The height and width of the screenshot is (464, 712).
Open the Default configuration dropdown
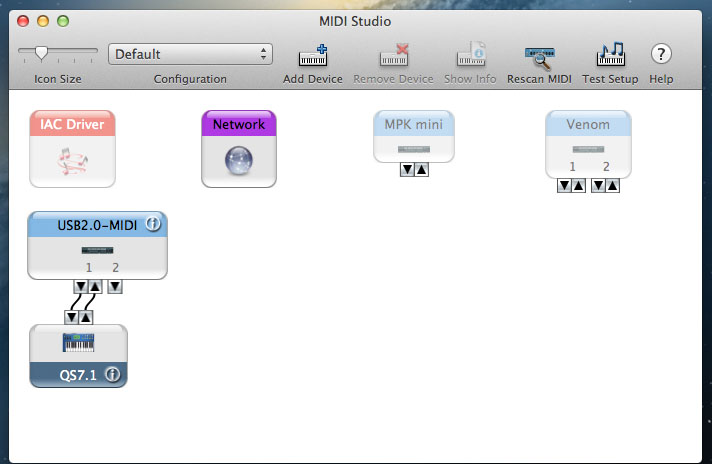point(190,54)
